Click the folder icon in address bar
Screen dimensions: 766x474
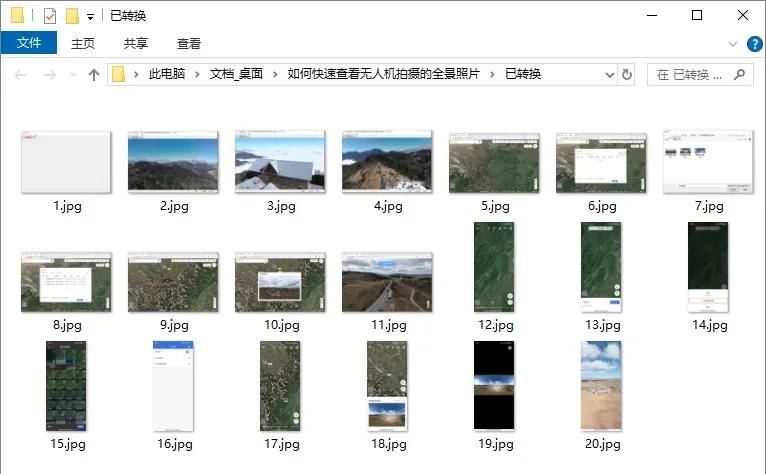pyautogui.click(x=118, y=74)
